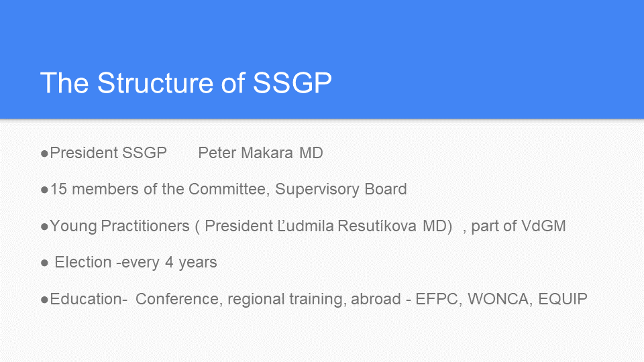The height and width of the screenshot is (362, 644).
Task: Click the bullet before "Education-"
Action: tap(45, 300)
